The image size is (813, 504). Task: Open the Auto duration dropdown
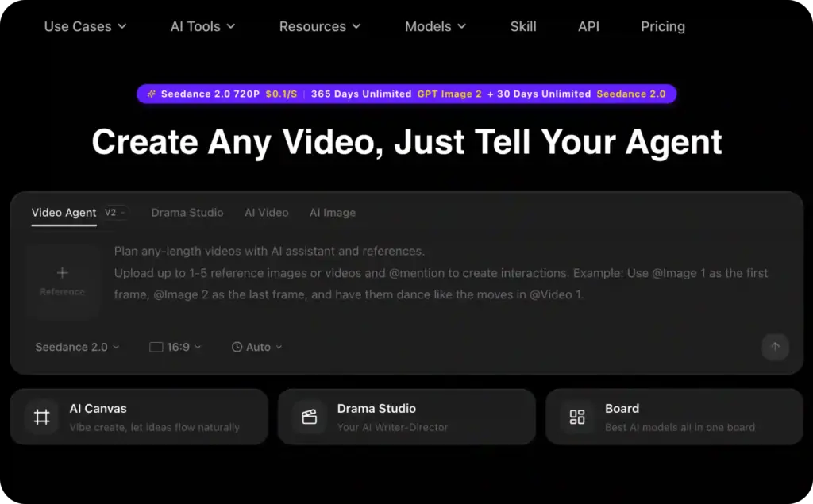(x=256, y=347)
